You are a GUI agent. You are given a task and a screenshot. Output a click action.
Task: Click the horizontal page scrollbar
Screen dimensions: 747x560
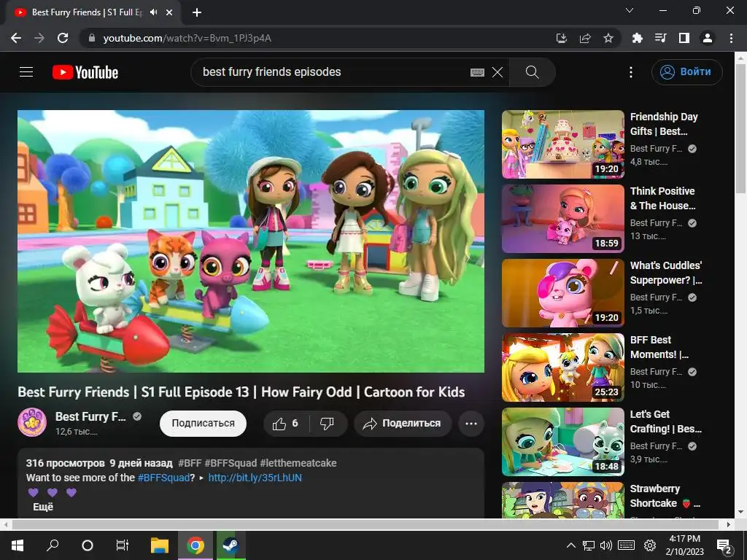(365, 524)
